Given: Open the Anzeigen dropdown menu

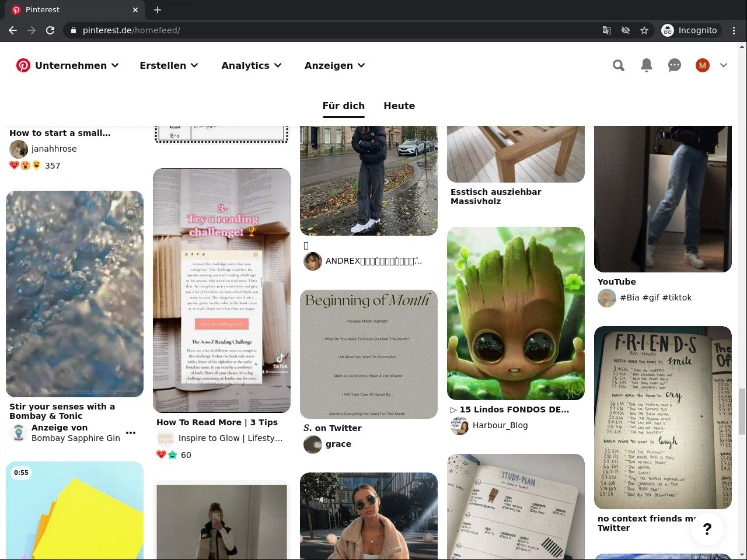Looking at the screenshot, I should [x=335, y=65].
